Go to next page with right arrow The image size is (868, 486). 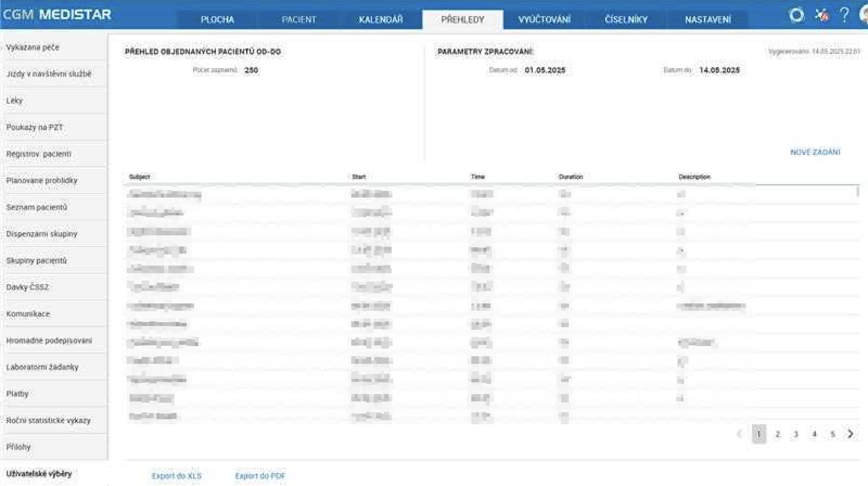(850, 434)
